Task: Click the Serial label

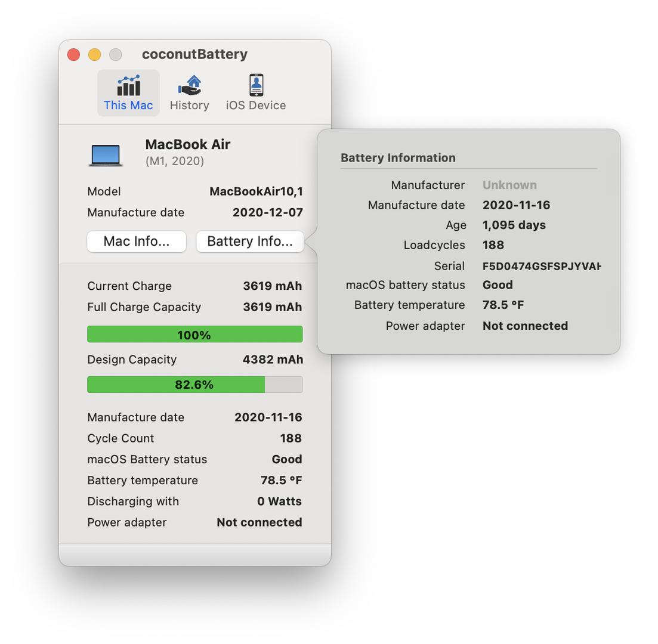Action: pos(449,267)
